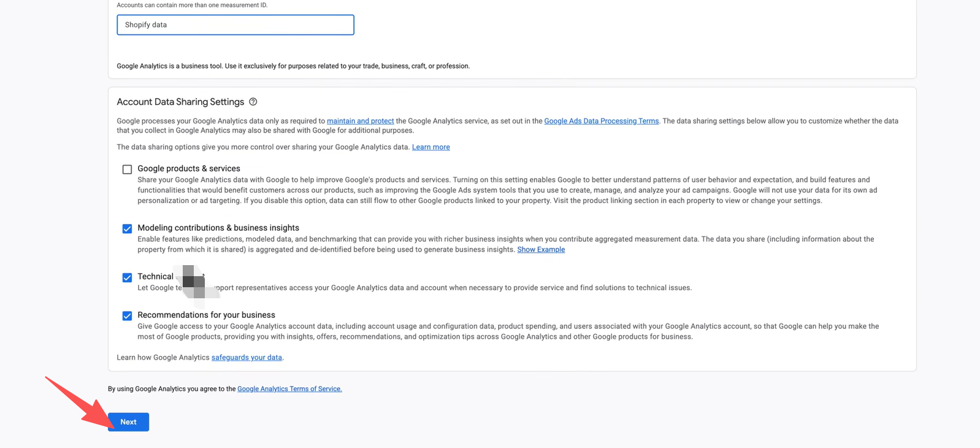The width and height of the screenshot is (980, 448).
Task: Click the Next button
Action: tap(128, 422)
